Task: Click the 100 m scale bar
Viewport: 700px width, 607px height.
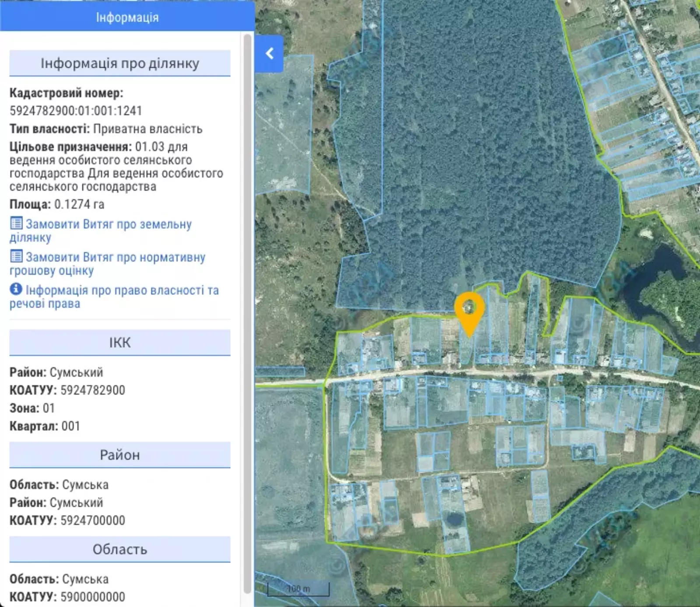Action: [298, 590]
